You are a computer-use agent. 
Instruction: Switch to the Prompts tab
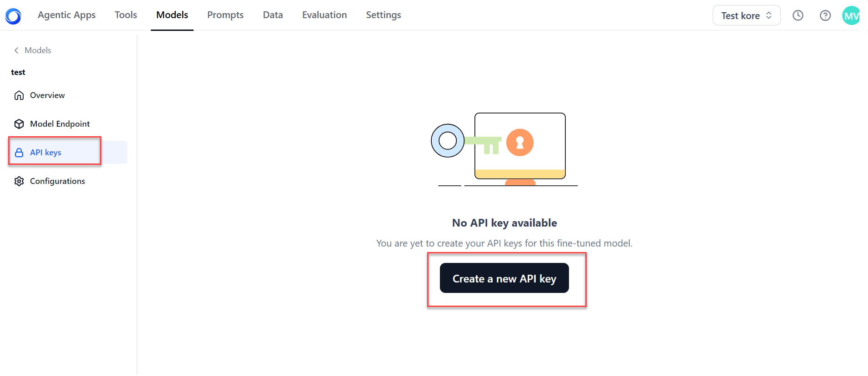point(225,15)
